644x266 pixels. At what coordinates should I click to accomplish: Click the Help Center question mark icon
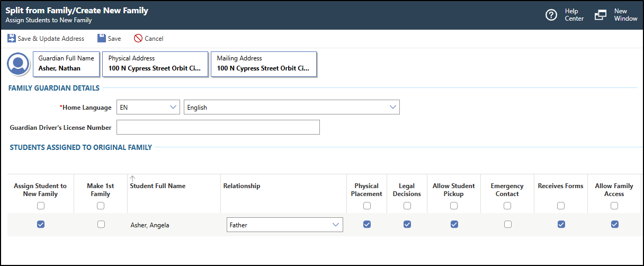[551, 15]
